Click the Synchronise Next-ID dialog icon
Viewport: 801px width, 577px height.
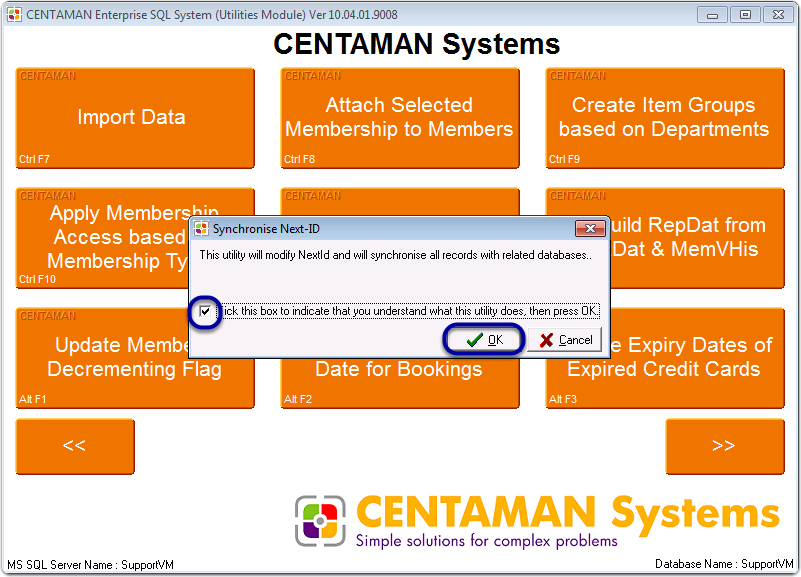pyautogui.click(x=201, y=228)
